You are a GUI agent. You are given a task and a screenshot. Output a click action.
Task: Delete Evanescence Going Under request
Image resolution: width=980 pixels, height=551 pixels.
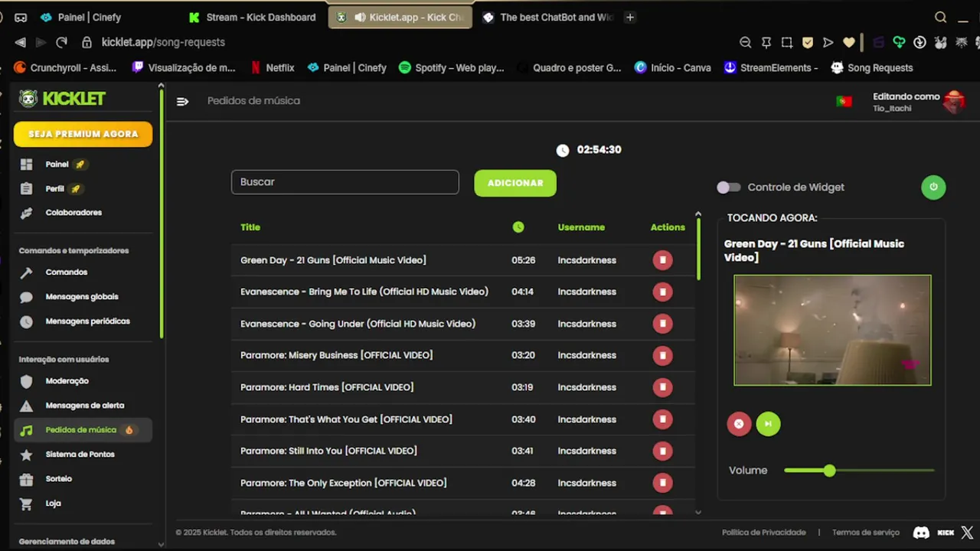[662, 324]
